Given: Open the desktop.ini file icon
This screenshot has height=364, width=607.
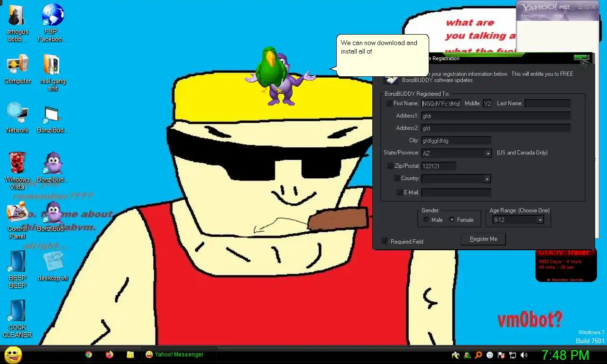Looking at the screenshot, I should 53,266.
